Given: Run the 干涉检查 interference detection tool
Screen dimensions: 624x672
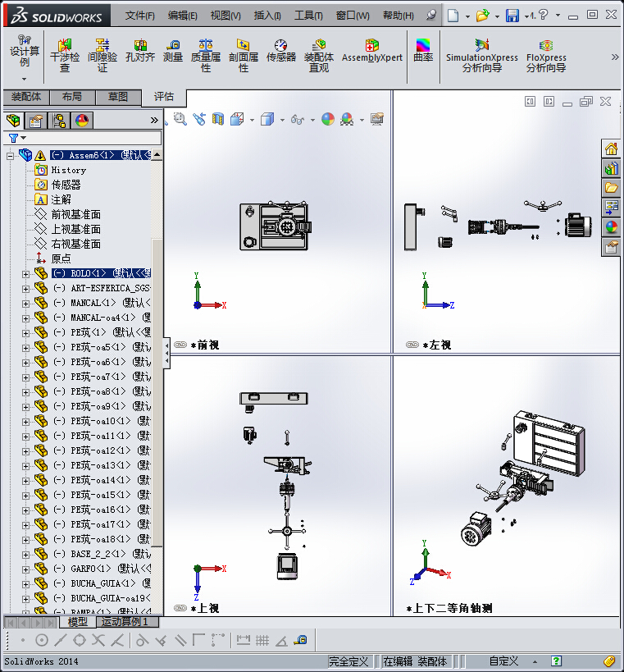Looking at the screenshot, I should [x=65, y=56].
